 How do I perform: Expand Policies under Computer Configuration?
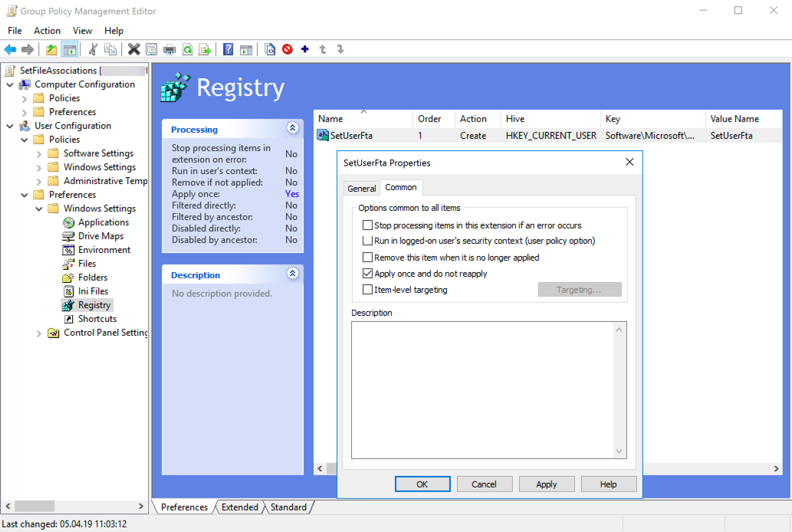coord(25,99)
